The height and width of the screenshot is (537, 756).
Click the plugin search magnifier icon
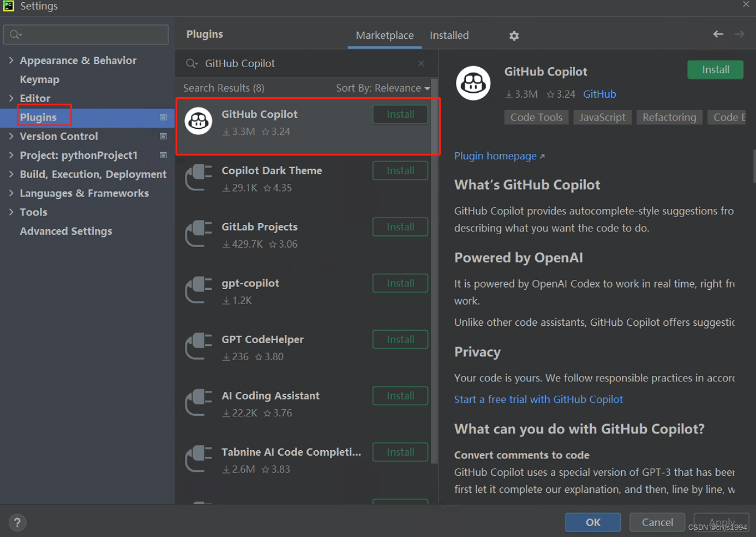(x=191, y=63)
